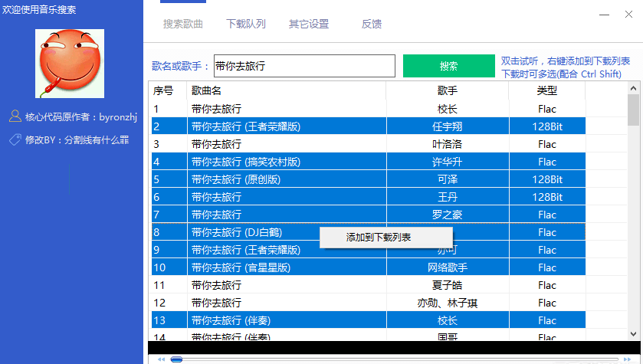Viewport: 643px width, 364px height.
Task: Open the 下载队列 tab
Action: click(x=246, y=24)
